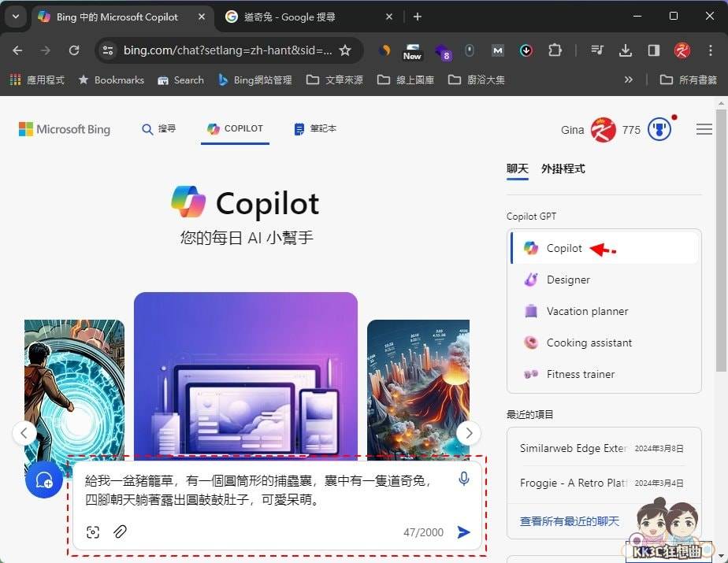Open the M extension icon

point(498,50)
